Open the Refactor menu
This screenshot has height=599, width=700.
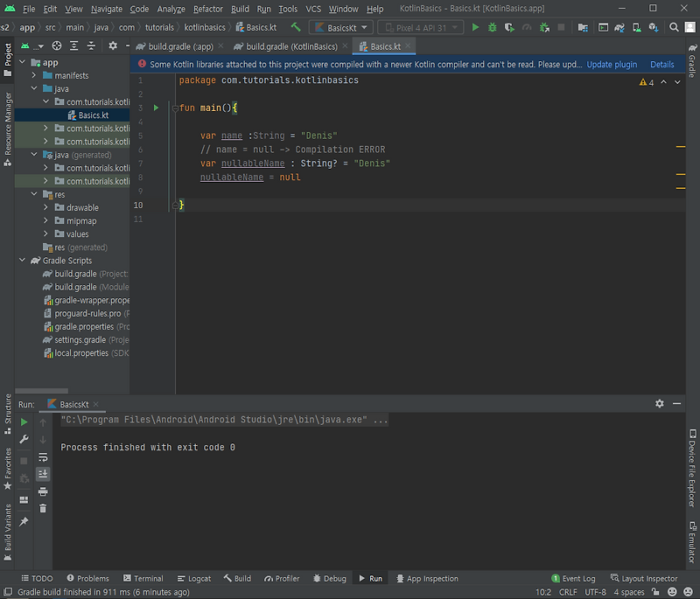pos(209,9)
